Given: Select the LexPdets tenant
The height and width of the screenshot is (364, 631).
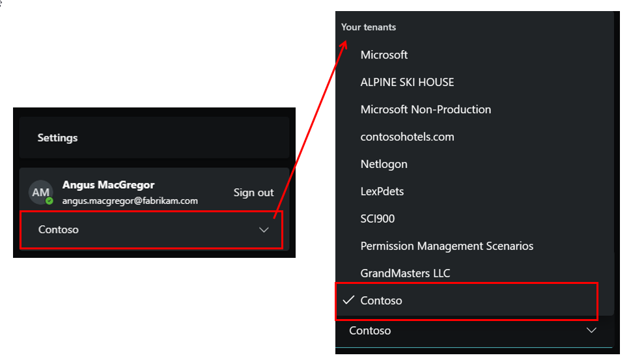Looking at the screenshot, I should click(382, 191).
